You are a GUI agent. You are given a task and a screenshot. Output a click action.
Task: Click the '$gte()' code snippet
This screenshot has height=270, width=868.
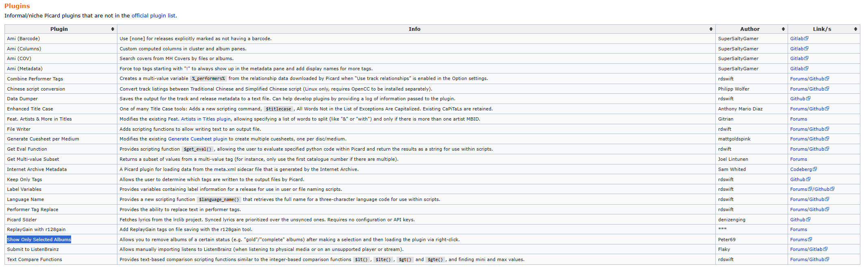click(x=435, y=259)
